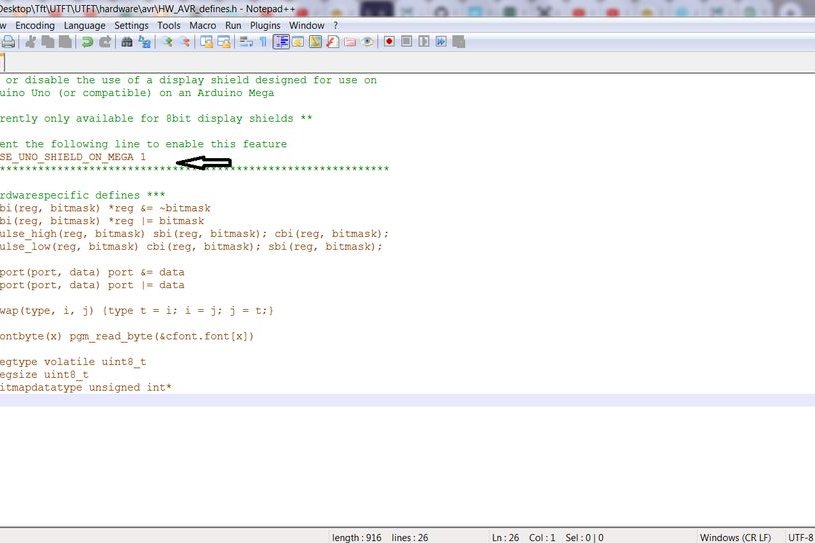Click the line starting 'wap(type, i, j)'

pyautogui.click(x=136, y=311)
